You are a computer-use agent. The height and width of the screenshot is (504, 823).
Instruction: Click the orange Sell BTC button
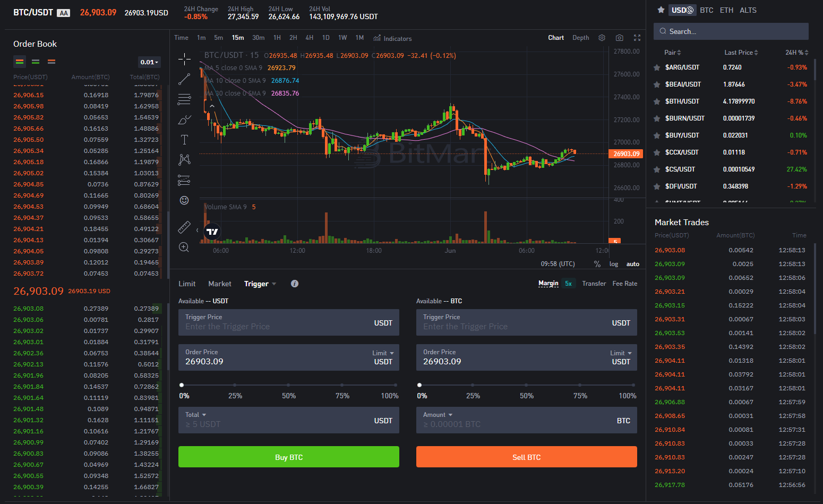(527, 457)
